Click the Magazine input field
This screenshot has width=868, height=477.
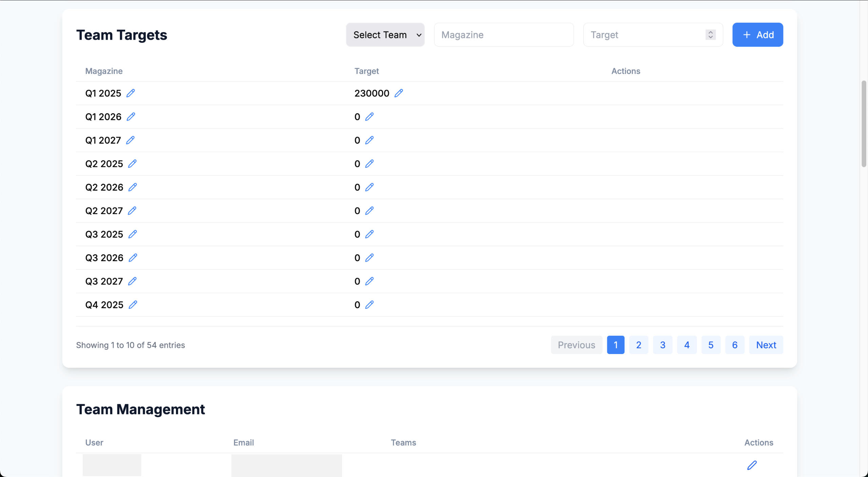pos(504,35)
